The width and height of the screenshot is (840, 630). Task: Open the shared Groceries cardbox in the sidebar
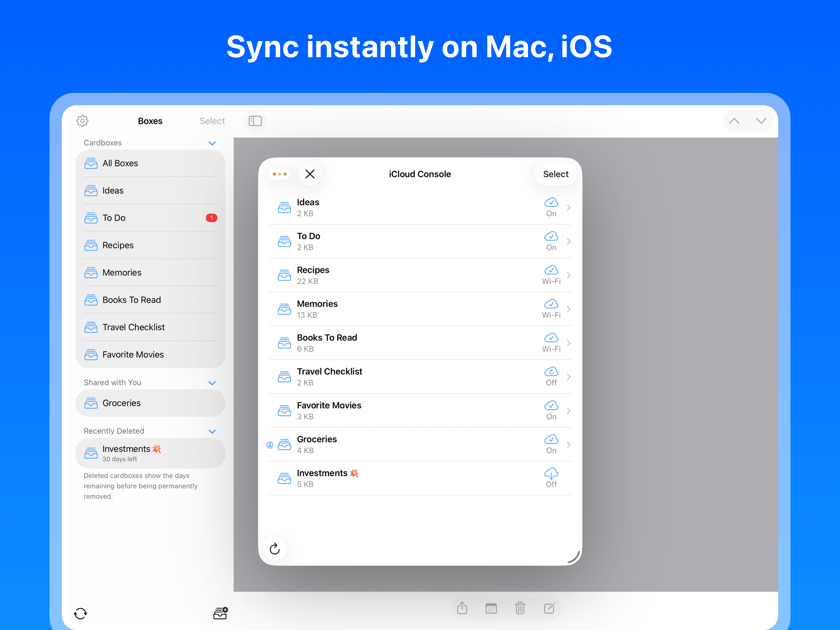click(x=150, y=403)
